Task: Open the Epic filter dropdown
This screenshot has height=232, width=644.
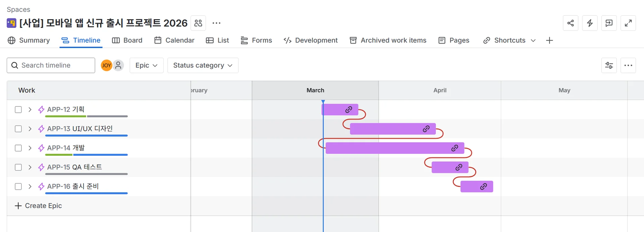Action: click(x=146, y=65)
